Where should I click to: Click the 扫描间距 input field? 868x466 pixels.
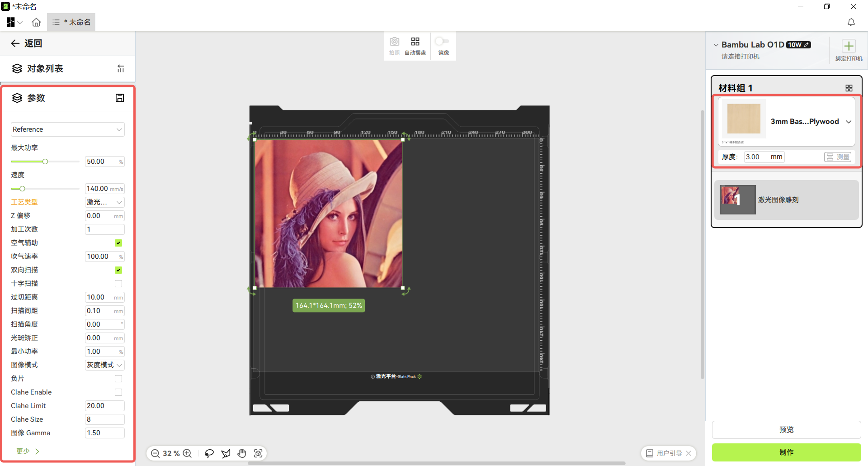click(x=105, y=311)
